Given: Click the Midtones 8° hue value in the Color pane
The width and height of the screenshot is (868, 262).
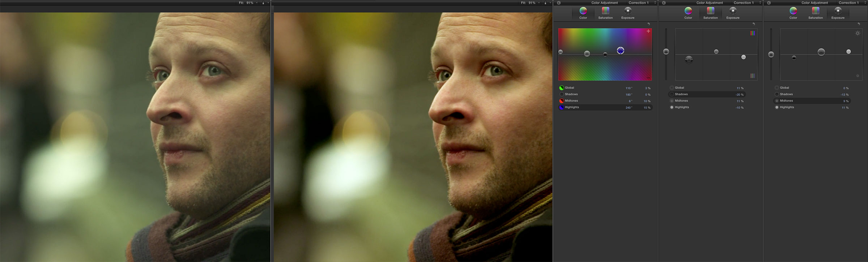Looking at the screenshot, I should pos(630,101).
